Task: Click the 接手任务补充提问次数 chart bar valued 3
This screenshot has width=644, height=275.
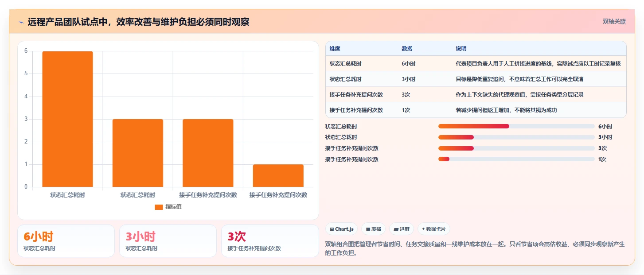Action: pyautogui.click(x=208, y=153)
